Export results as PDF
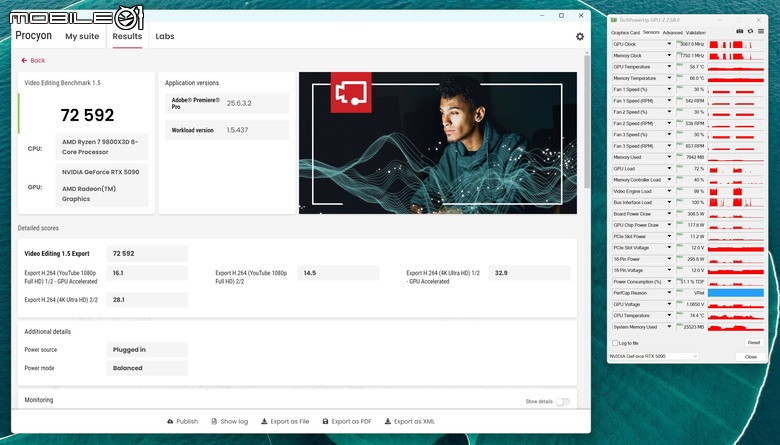This screenshot has height=445, width=780. tap(347, 421)
